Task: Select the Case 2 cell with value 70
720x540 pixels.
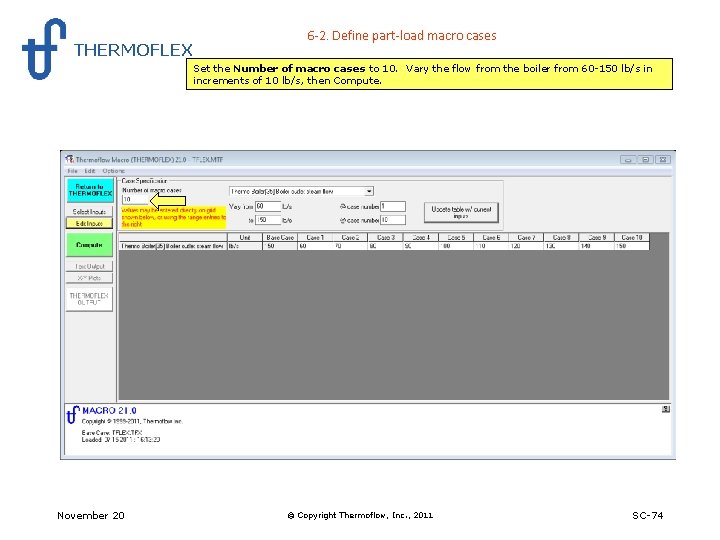Action: tap(350, 246)
